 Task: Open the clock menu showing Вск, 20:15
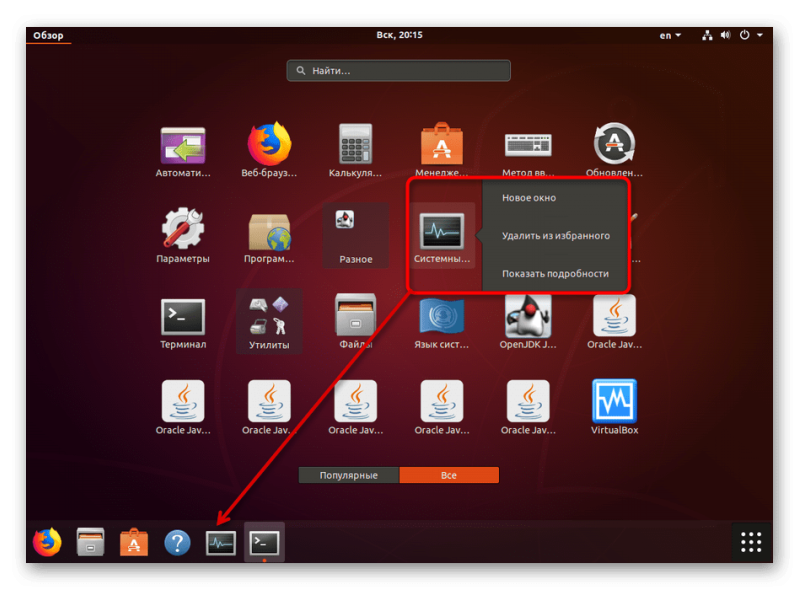pyautogui.click(x=399, y=35)
